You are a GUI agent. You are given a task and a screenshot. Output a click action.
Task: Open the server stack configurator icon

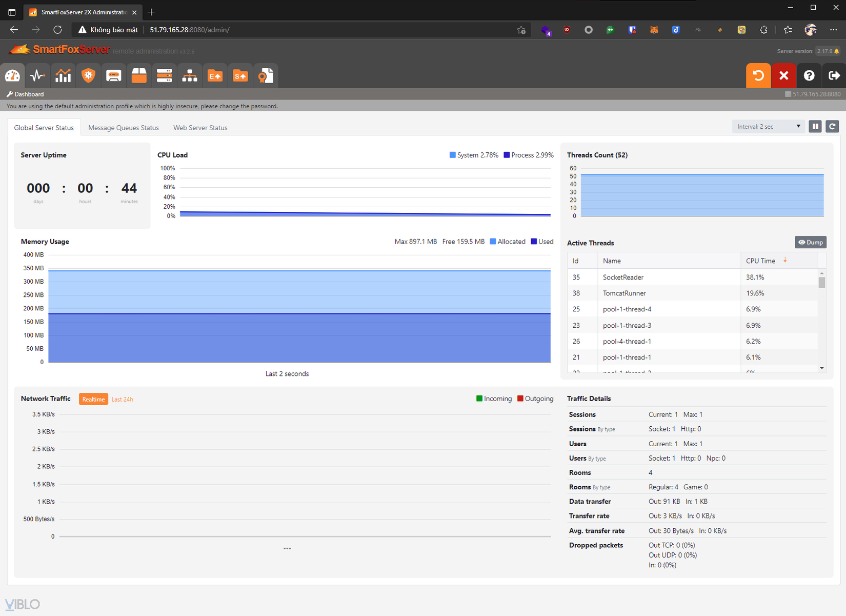[164, 76]
